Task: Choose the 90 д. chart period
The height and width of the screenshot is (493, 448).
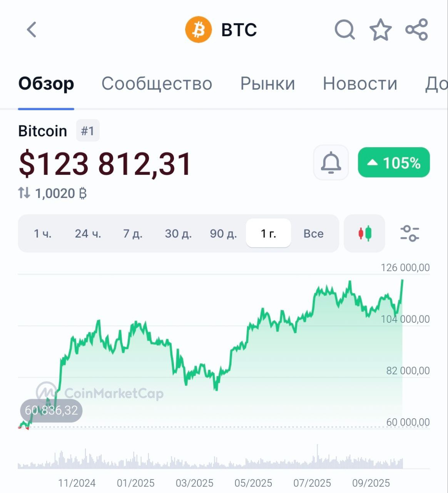Action: tap(223, 233)
